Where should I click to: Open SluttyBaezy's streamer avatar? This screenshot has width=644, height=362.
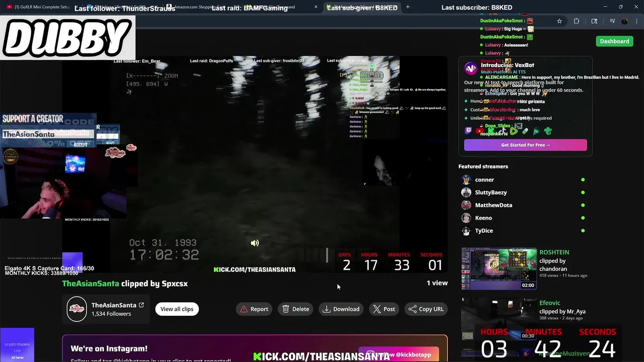pos(466,193)
